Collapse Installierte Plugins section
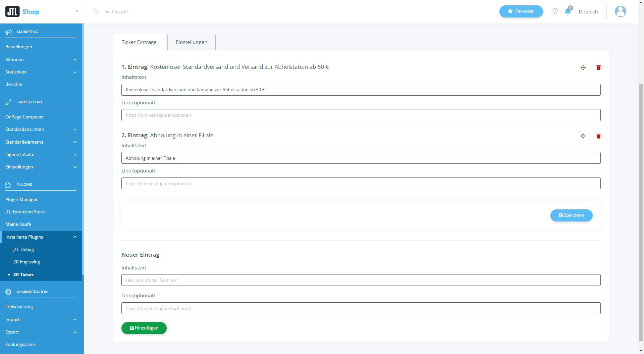 41,237
